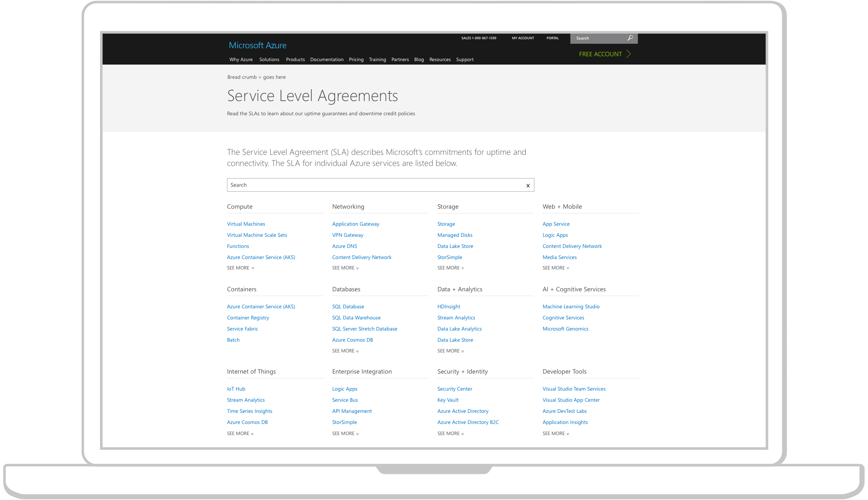The image size is (868, 500).
Task: Open the Azure DevTest Labs link
Action: pos(565,411)
